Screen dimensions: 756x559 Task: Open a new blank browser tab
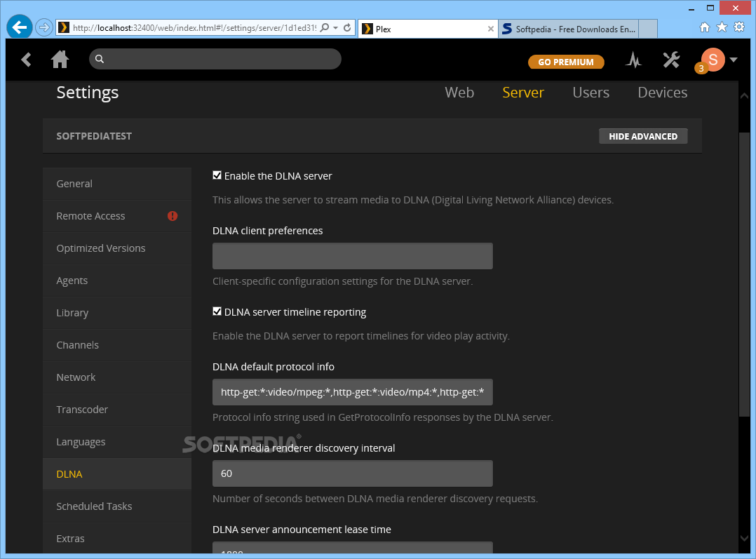click(648, 29)
